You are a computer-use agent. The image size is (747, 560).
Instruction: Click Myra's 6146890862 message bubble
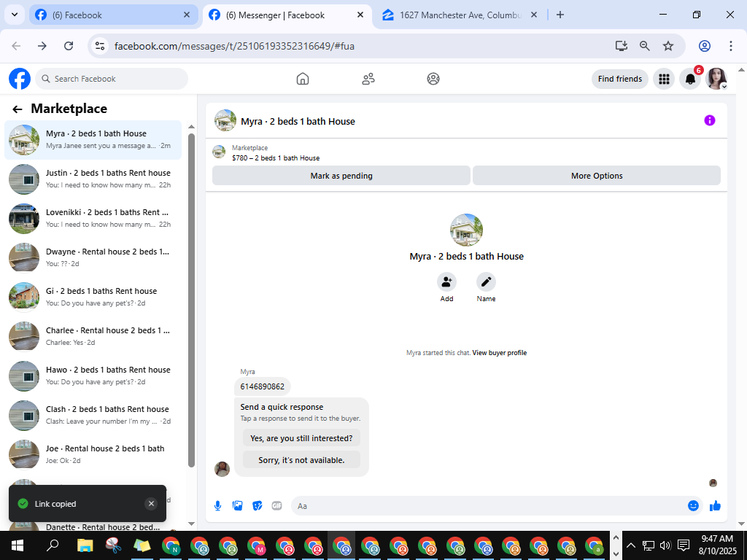[x=263, y=386]
